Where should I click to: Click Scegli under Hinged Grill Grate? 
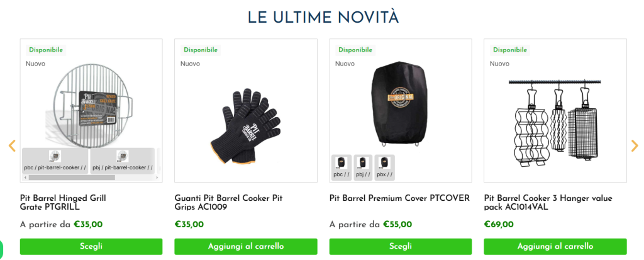pos(91,246)
